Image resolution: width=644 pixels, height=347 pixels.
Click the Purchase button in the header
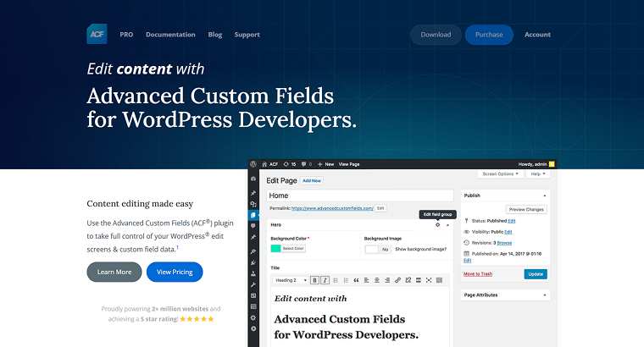pos(489,35)
